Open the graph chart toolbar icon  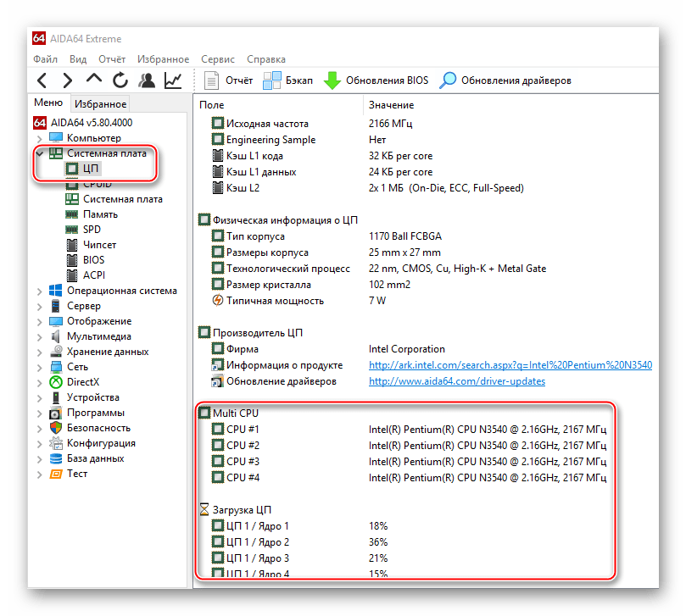pyautogui.click(x=173, y=80)
